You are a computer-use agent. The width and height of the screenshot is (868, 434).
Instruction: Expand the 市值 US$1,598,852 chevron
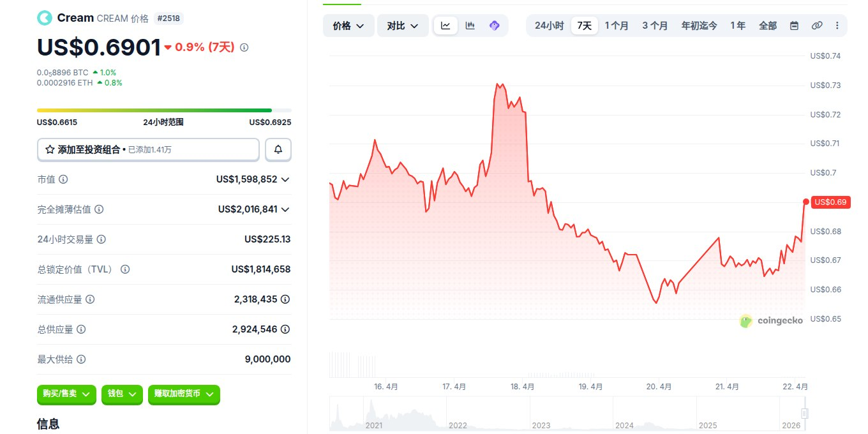click(285, 179)
